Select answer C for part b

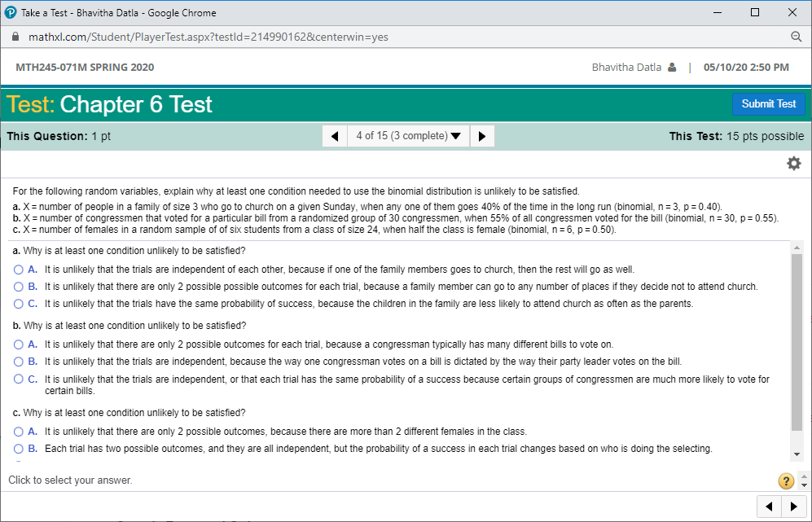pos(18,379)
